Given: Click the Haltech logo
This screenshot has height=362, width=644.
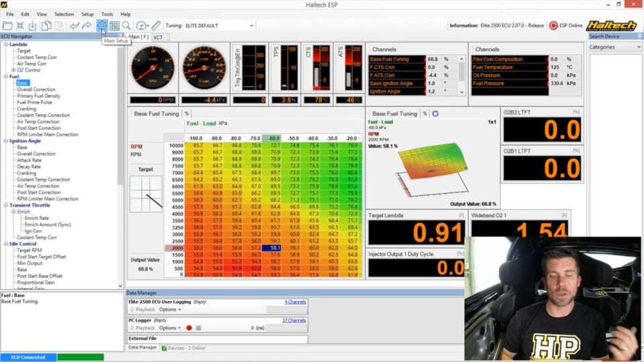Looking at the screenshot, I should click(x=611, y=25).
